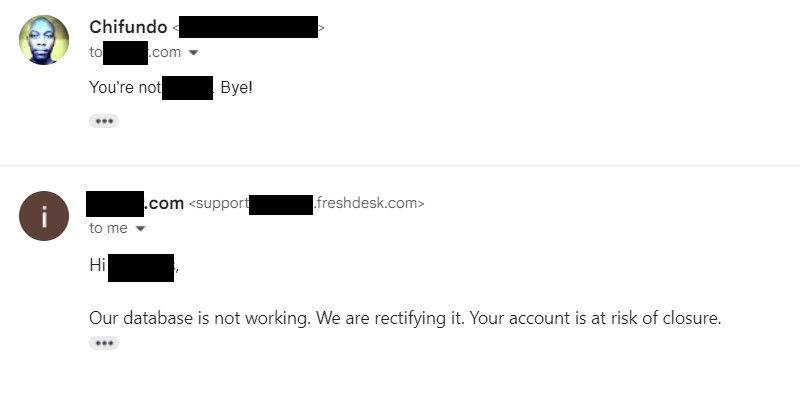Click the redacted ".com" sender name
Image resolution: width=800 pixels, height=400 pixels.
pyautogui.click(x=135, y=203)
